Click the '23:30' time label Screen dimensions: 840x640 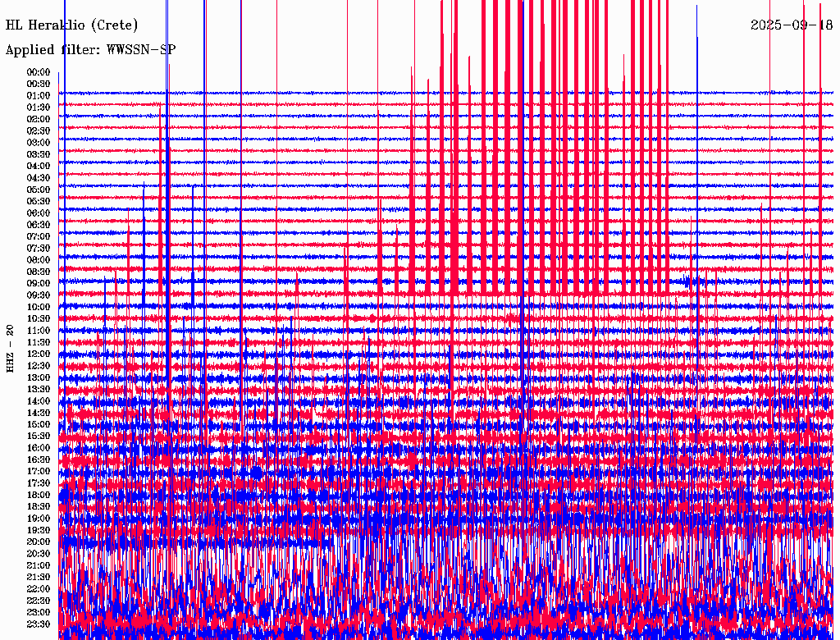tap(39, 624)
